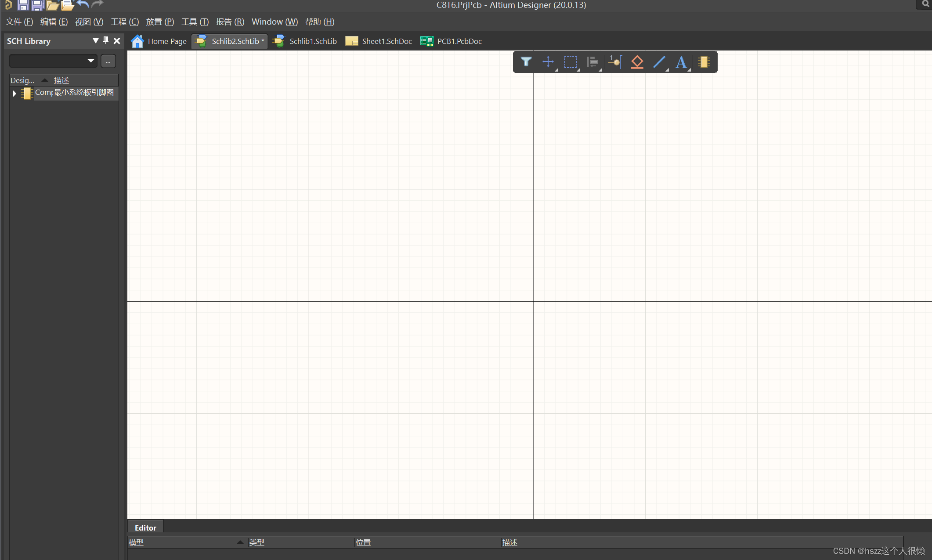Select the Move Objects cross tool
The height and width of the screenshot is (560, 932).
pos(548,62)
